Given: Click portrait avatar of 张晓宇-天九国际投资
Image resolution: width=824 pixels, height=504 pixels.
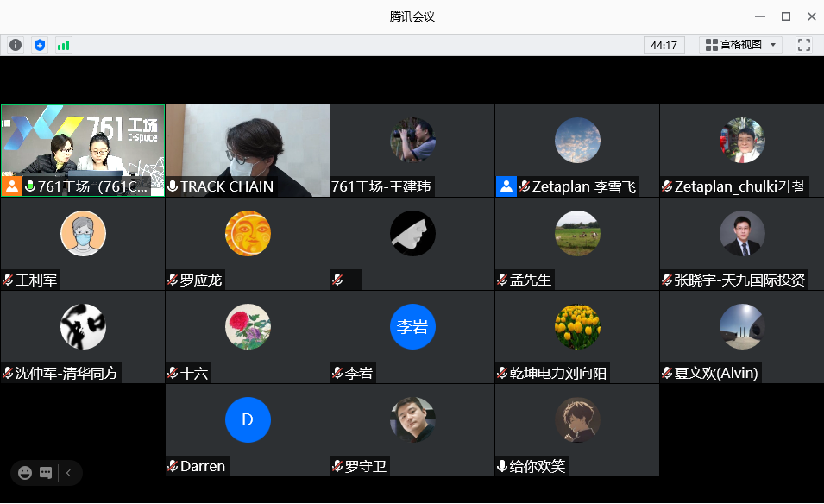Looking at the screenshot, I should 742,233.
